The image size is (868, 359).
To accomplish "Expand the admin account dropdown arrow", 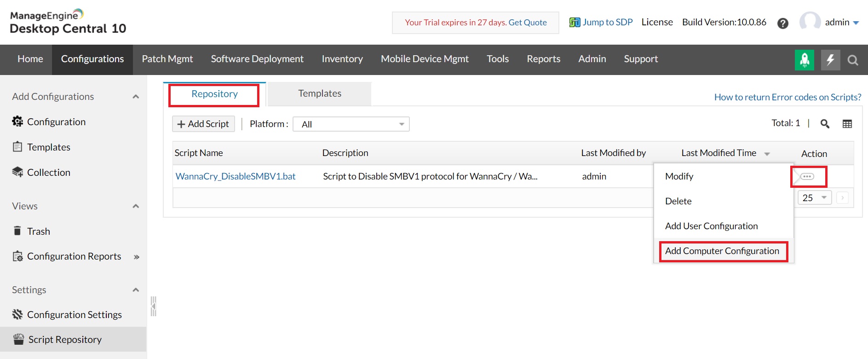I will point(856,23).
